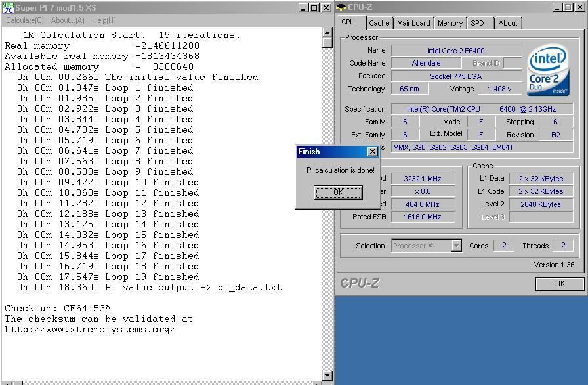Click scroll up arrow in Super PI
This screenshot has height=385, width=588.
[327, 32]
